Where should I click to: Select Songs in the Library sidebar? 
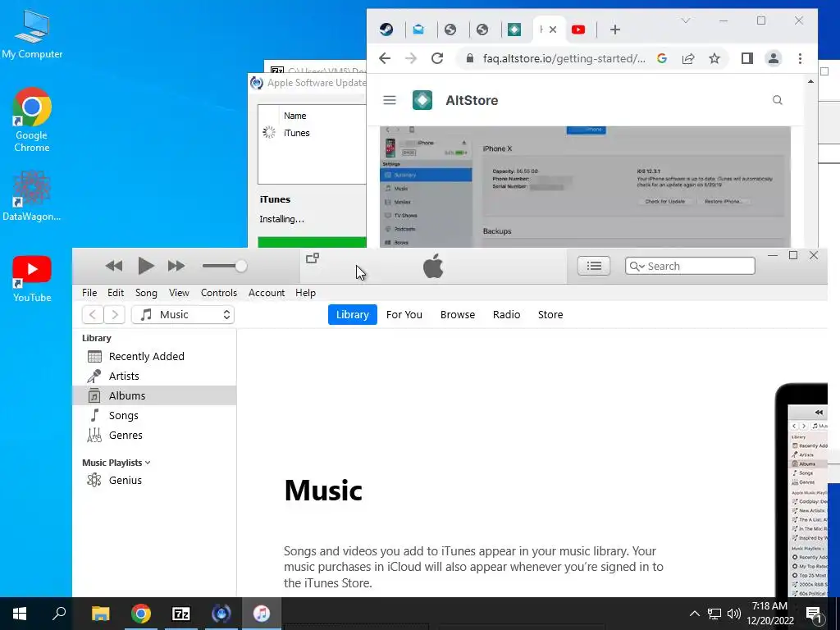(154, 415)
